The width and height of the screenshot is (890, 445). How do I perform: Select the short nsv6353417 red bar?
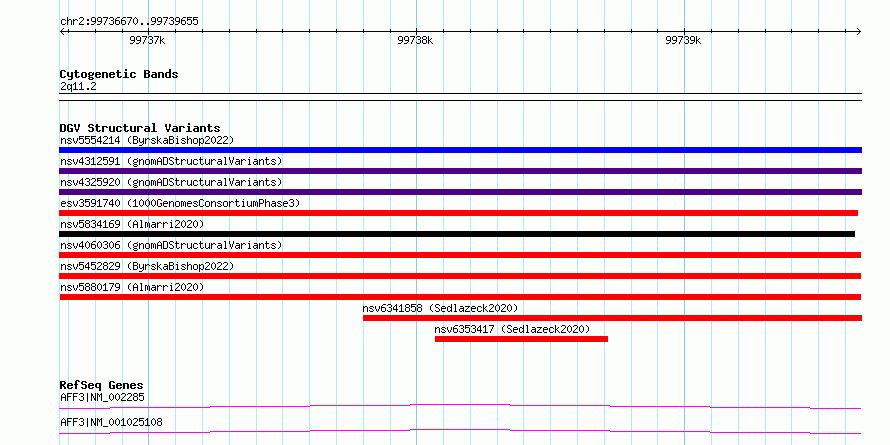[x=521, y=339]
